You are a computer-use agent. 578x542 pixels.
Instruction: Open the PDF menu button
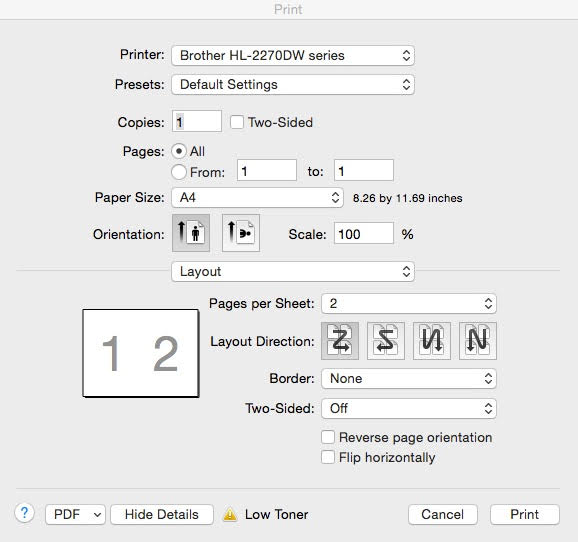click(x=76, y=514)
